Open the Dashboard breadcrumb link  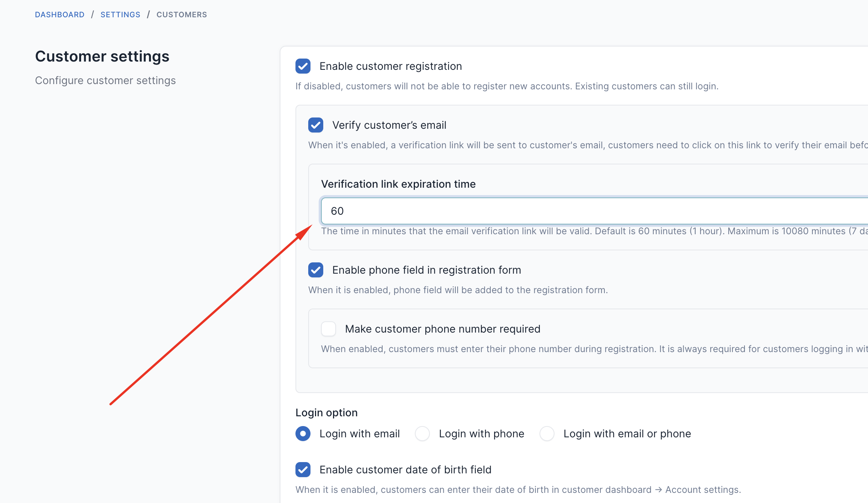60,15
